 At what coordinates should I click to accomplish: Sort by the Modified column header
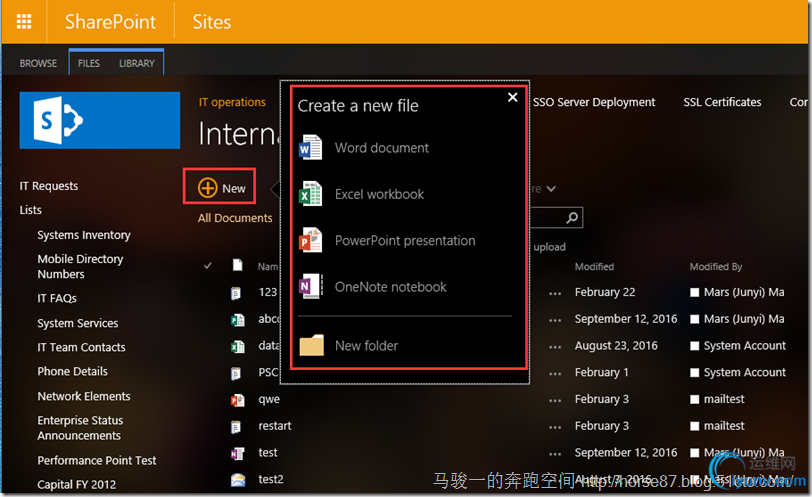(594, 267)
